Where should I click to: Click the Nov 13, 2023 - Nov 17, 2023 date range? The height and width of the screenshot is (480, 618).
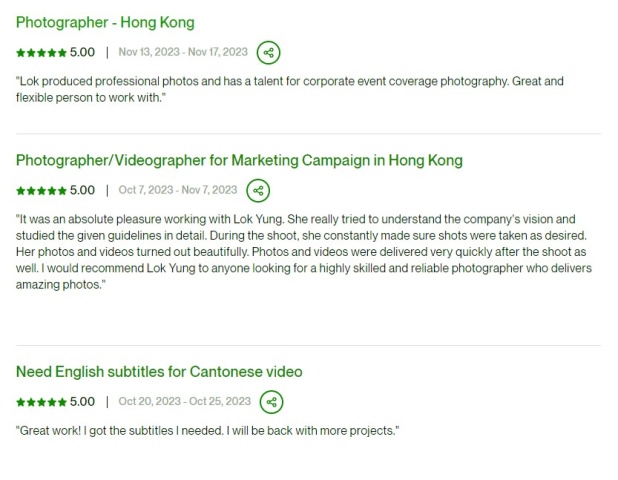(x=183, y=52)
